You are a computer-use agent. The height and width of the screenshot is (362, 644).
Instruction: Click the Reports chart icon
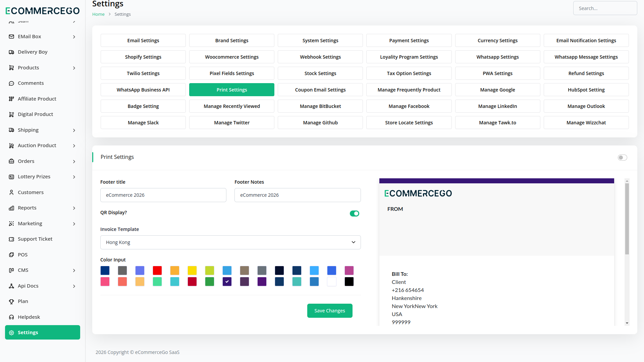(x=11, y=208)
